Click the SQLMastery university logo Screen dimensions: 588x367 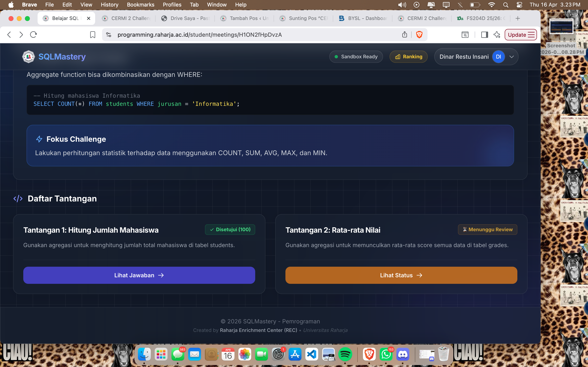[29, 56]
